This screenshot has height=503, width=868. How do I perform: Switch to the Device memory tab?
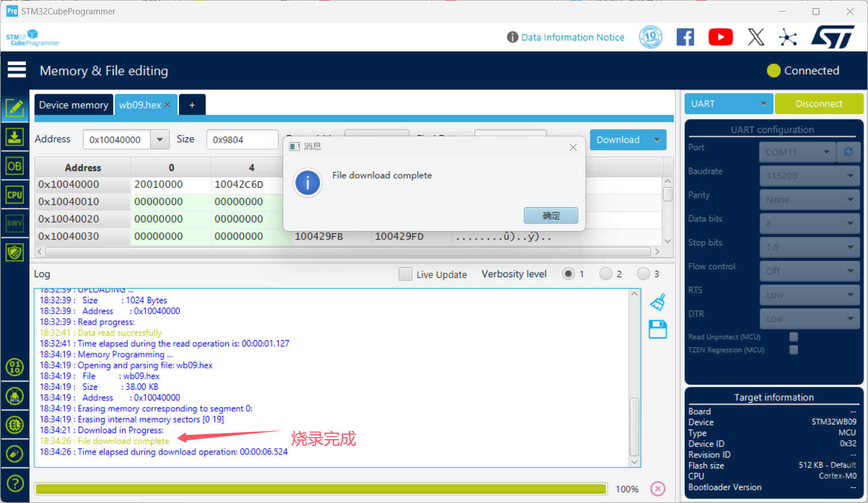tap(73, 105)
